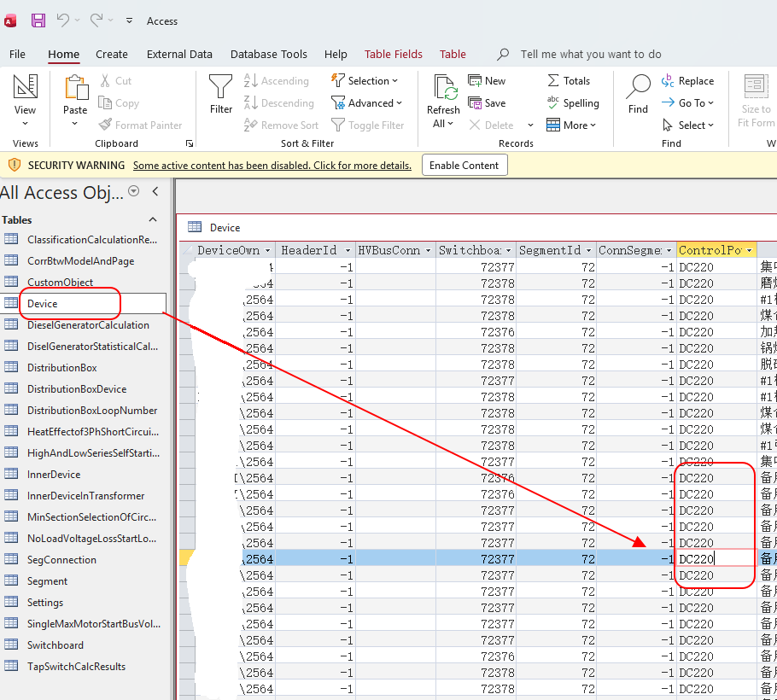Click the Replace icon in Find group
Image resolution: width=777 pixels, height=700 pixels.
point(669,80)
